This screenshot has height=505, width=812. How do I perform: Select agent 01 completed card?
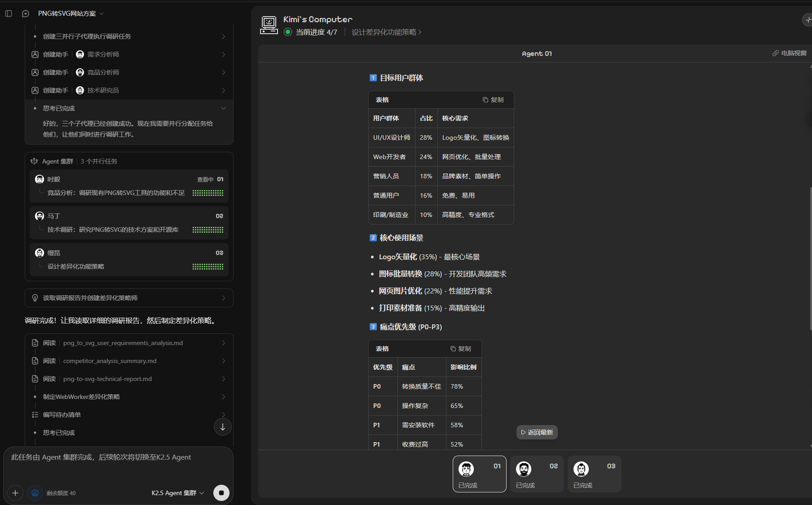(x=479, y=474)
